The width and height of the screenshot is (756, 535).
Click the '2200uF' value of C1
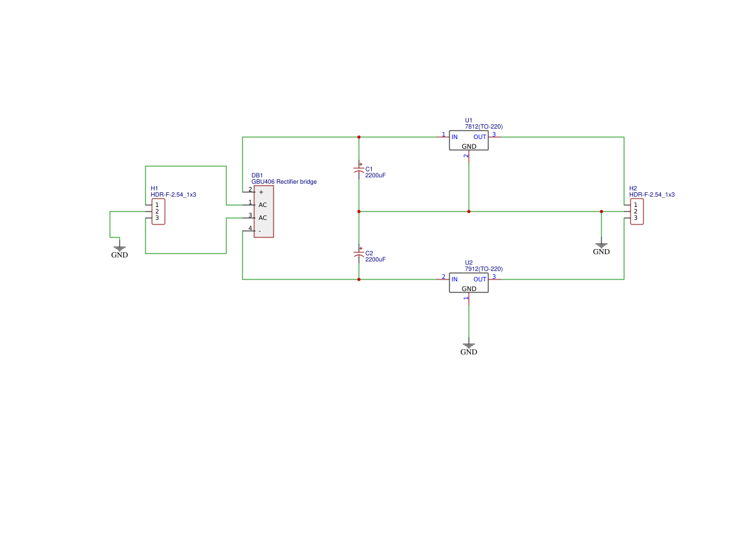pos(375,175)
